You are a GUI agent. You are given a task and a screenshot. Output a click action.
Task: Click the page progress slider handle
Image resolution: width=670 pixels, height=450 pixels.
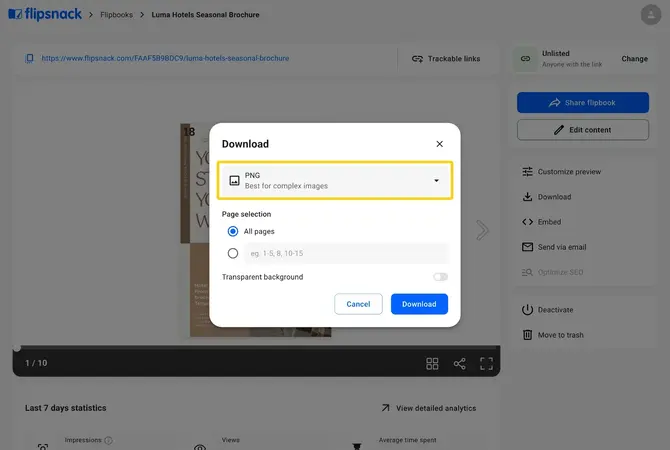tap(17, 348)
